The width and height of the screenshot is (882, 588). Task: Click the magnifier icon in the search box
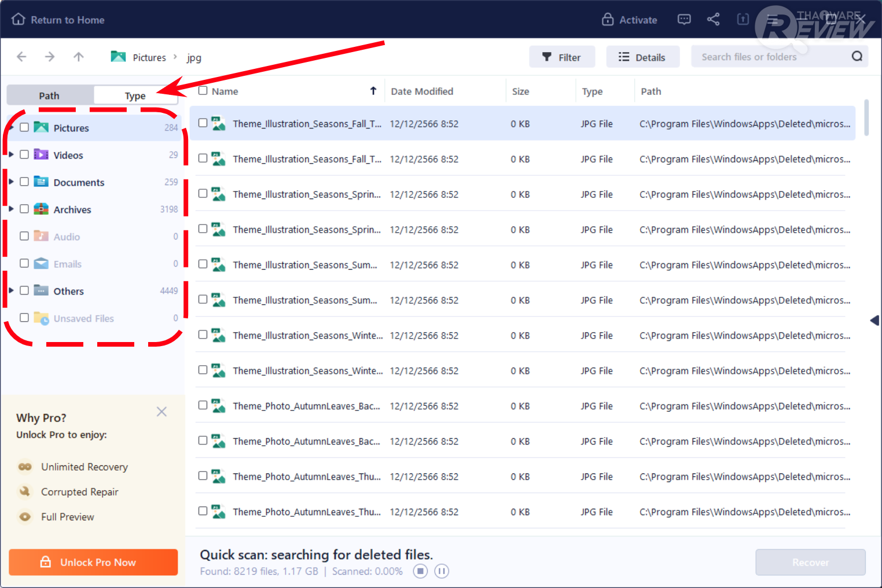[857, 56]
